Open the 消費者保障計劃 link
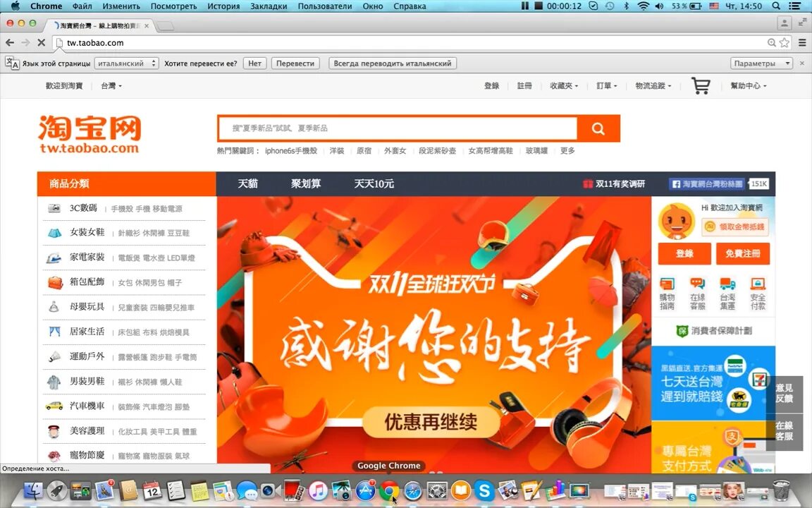The width and height of the screenshot is (812, 508). click(x=715, y=331)
